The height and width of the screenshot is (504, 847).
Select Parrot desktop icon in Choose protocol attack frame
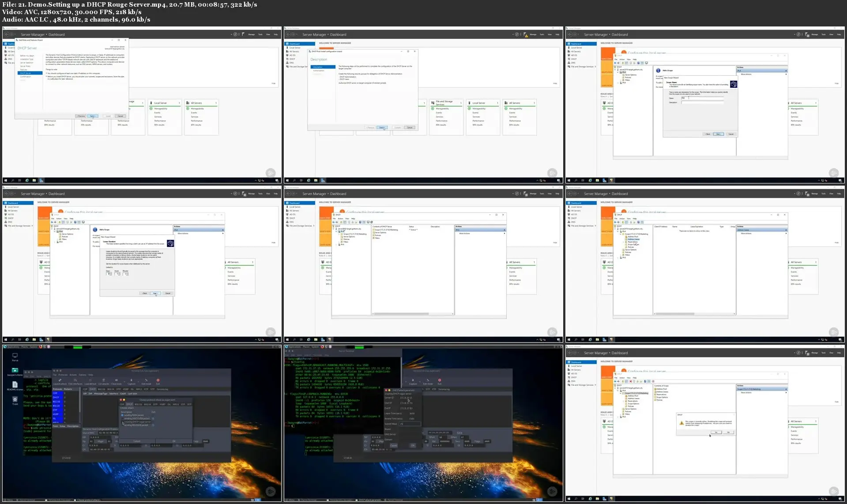[x=15, y=356]
